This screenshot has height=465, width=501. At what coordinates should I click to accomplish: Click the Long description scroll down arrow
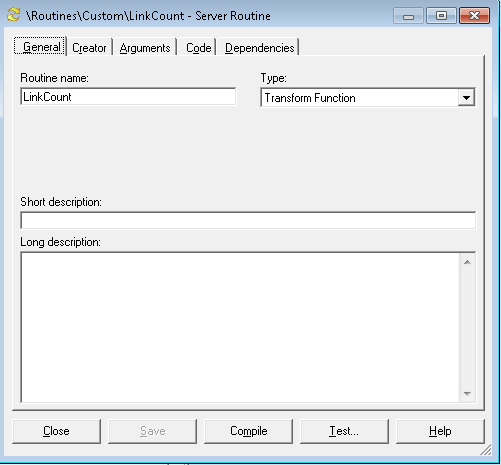(467, 394)
